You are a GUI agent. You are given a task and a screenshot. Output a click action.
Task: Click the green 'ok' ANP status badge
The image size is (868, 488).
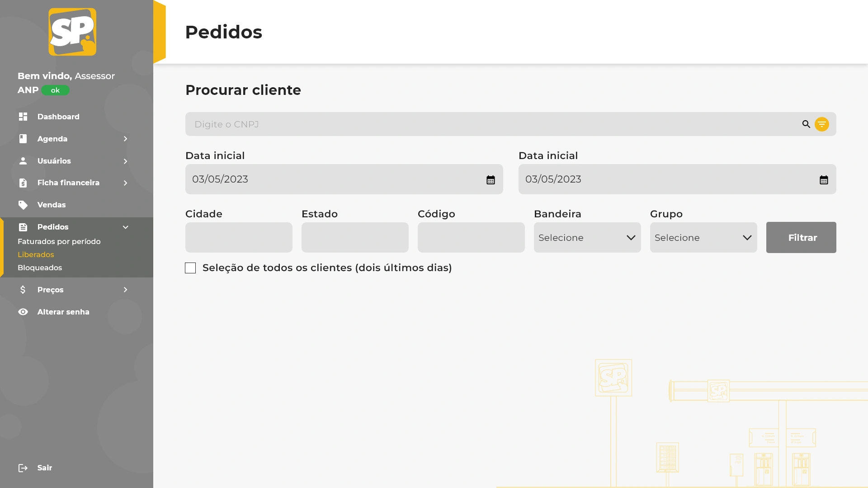(55, 90)
